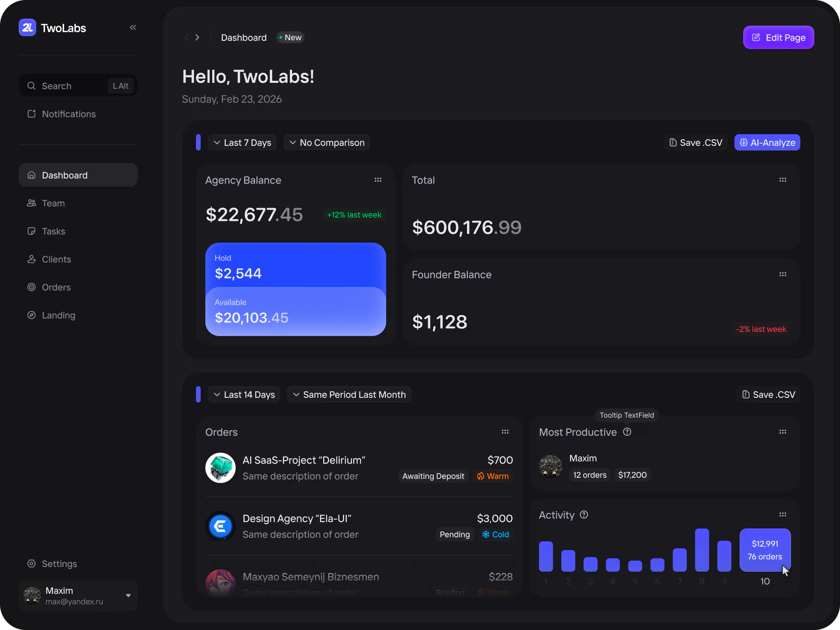Click the TwoLabs logo icon
Viewport: 840px width, 630px height.
(27, 28)
